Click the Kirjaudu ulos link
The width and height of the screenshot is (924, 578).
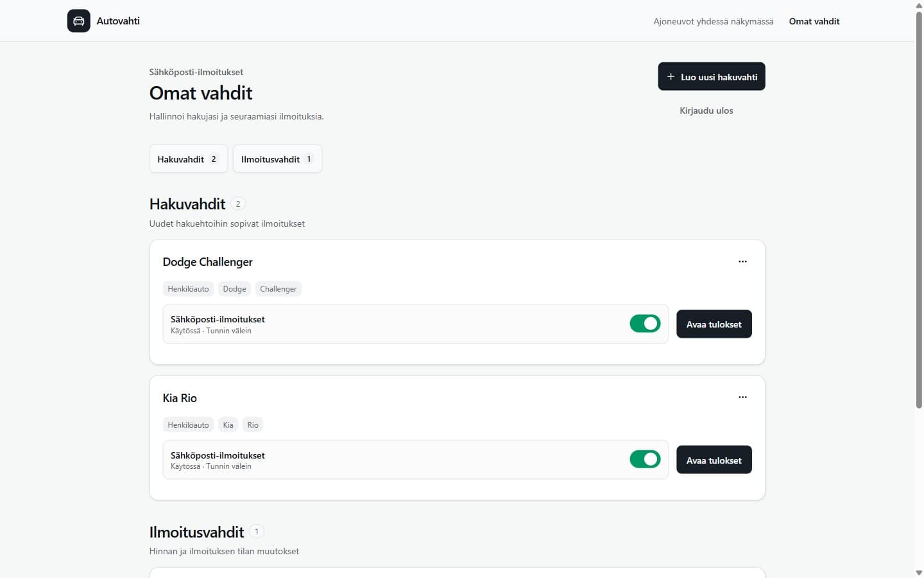pos(706,110)
